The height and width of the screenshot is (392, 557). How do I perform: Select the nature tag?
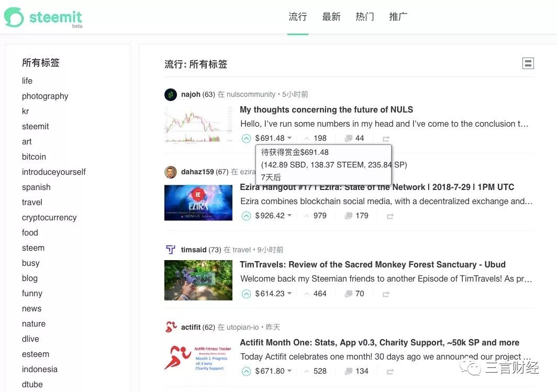tap(34, 324)
